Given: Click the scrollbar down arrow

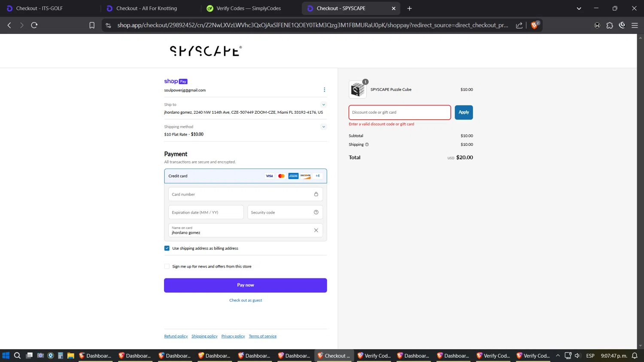Looking at the screenshot, I should (640, 346).
